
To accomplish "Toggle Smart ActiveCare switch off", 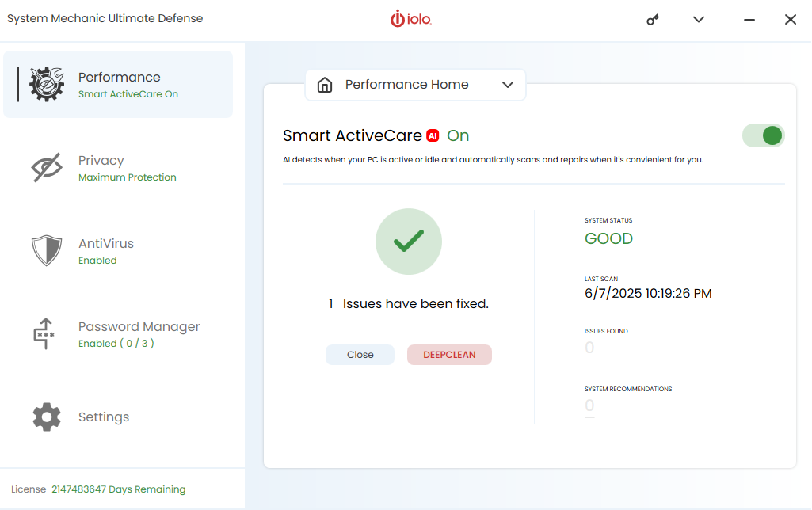I will [764, 135].
